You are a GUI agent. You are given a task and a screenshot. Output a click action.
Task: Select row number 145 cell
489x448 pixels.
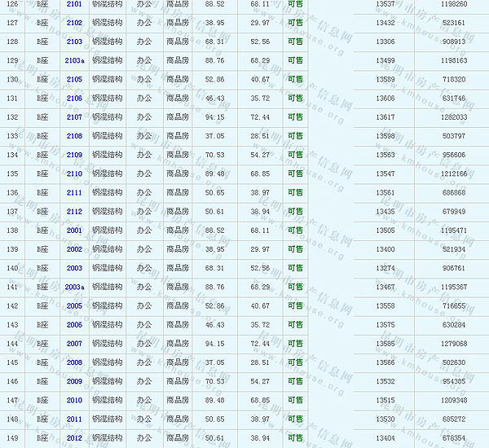coord(12,362)
